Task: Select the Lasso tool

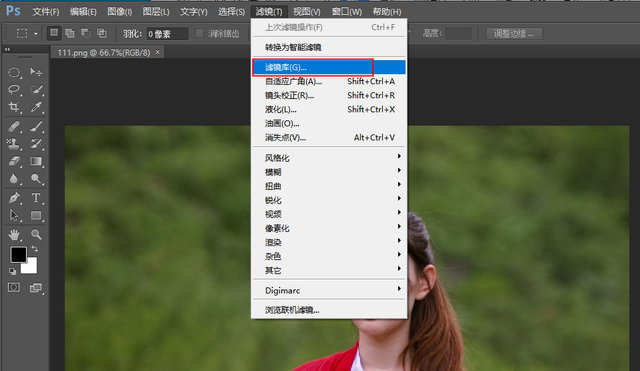Action: point(14,89)
